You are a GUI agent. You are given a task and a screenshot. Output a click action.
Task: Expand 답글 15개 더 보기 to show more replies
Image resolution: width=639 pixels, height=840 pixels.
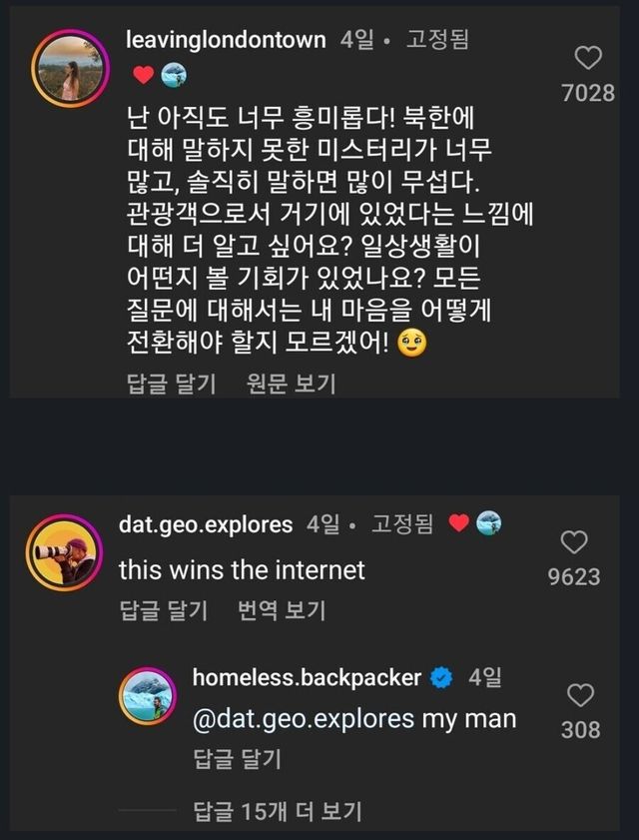277,811
